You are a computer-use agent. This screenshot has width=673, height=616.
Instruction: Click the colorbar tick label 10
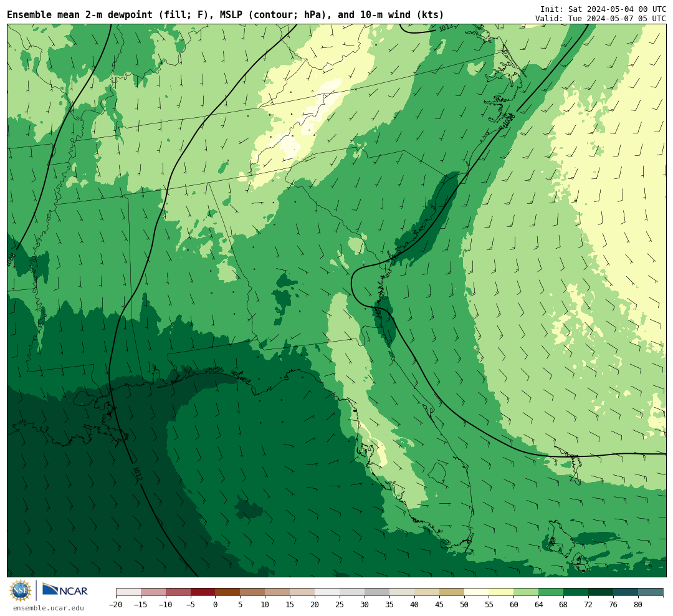pos(265,604)
